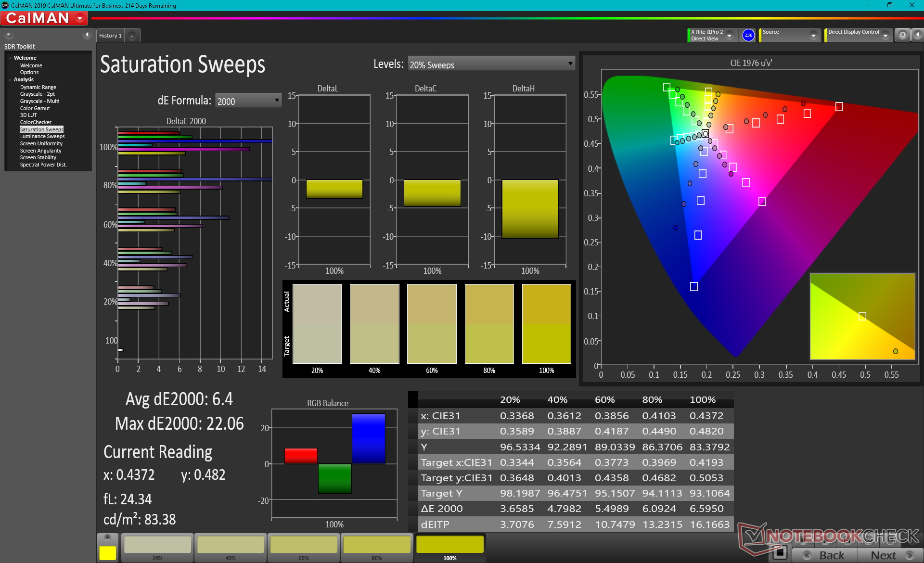
Task: Expand the Source dropdown
Action: 813,35
